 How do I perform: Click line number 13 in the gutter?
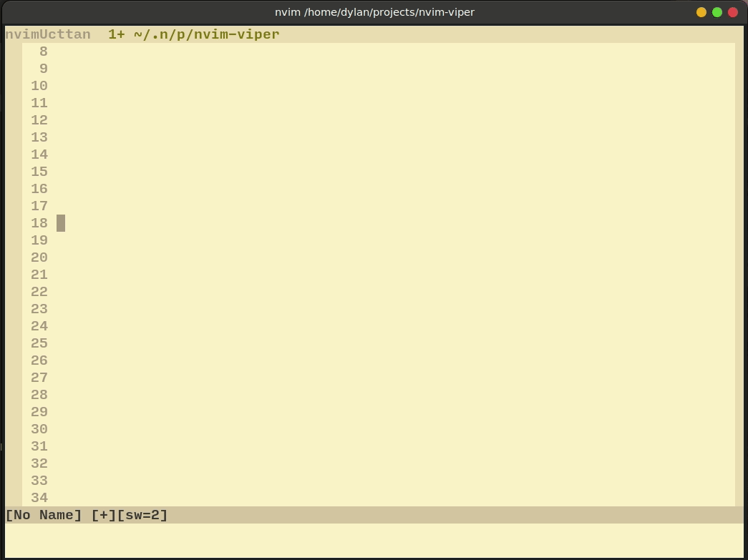[x=39, y=137]
